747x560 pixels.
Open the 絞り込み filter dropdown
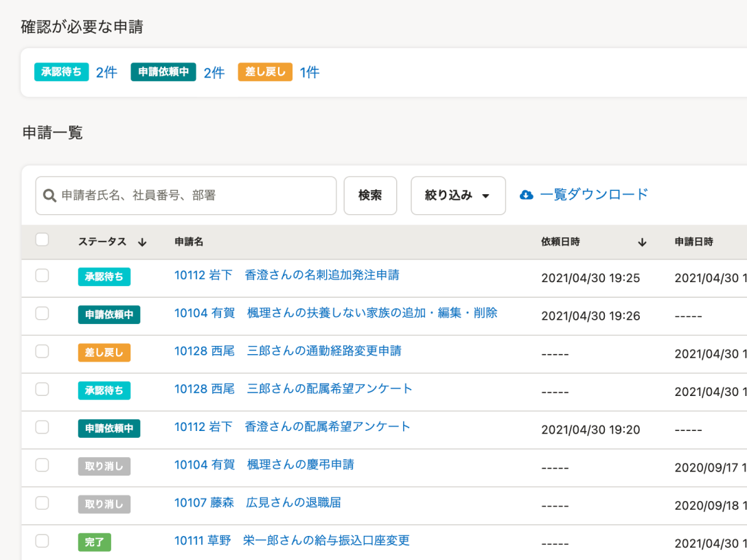pyautogui.click(x=458, y=195)
